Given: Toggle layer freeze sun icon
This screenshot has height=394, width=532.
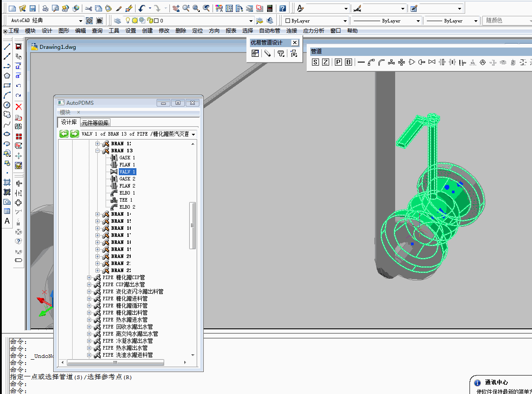Looking at the screenshot, I should 135,21.
